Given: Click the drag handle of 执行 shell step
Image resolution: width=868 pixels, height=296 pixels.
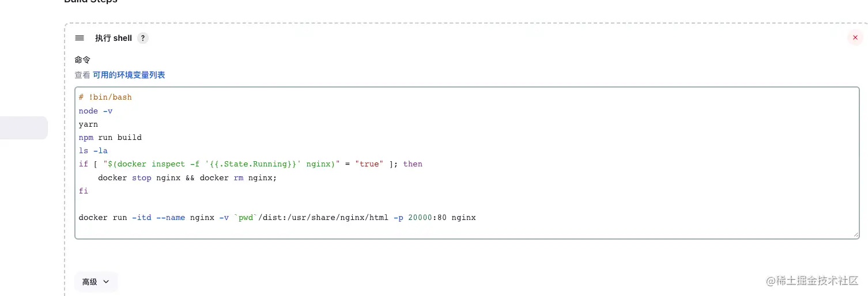Looking at the screenshot, I should [x=80, y=38].
